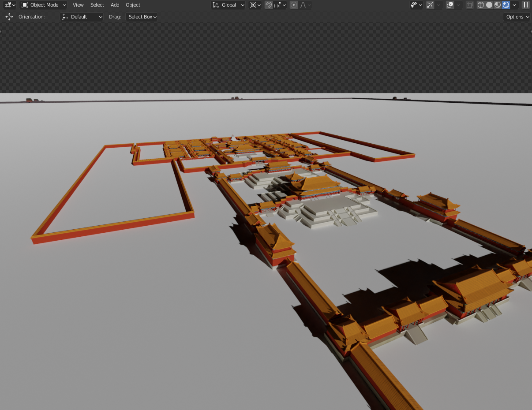
Task: Open the View menu
Action: (x=78, y=5)
